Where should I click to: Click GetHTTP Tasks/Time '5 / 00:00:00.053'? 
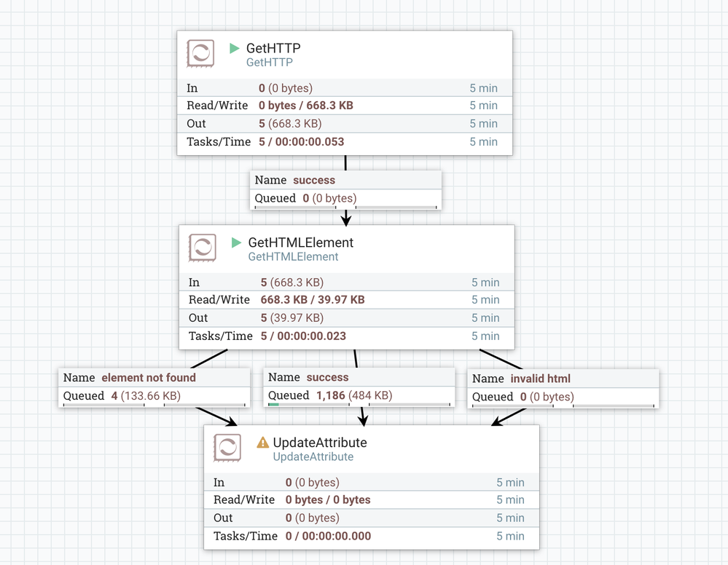[301, 142]
